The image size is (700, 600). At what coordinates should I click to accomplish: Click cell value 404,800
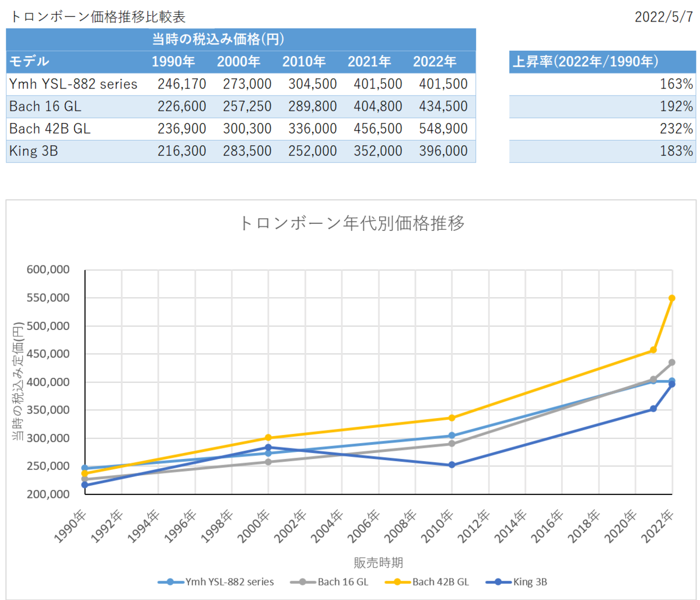pos(378,106)
